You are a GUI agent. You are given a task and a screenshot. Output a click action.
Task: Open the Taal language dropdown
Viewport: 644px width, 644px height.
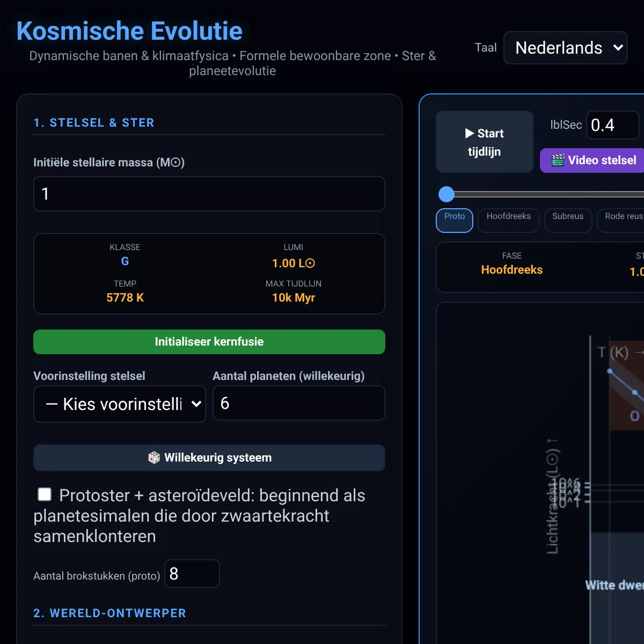pos(566,48)
